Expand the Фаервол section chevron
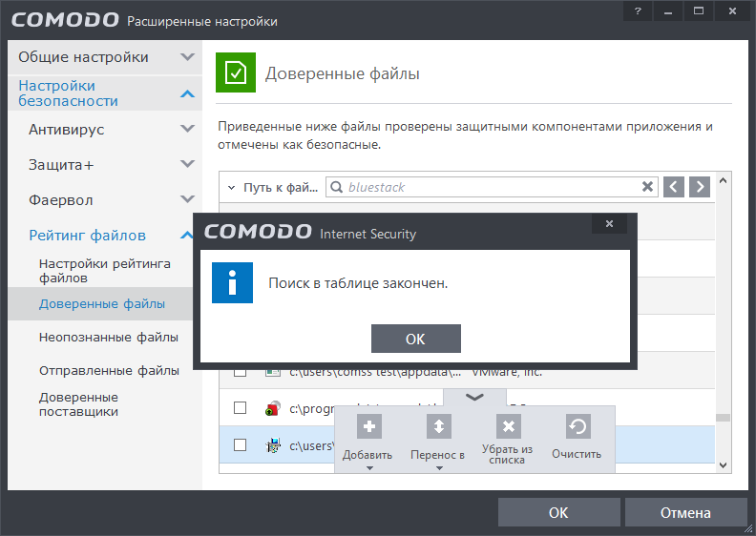Image resolution: width=756 pixels, height=536 pixels. (x=187, y=199)
